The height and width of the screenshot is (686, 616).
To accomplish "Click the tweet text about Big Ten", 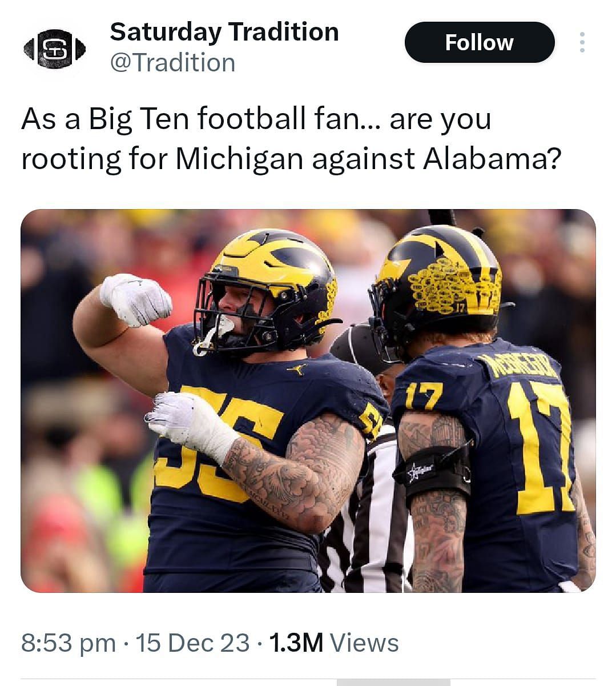I will 256,139.
